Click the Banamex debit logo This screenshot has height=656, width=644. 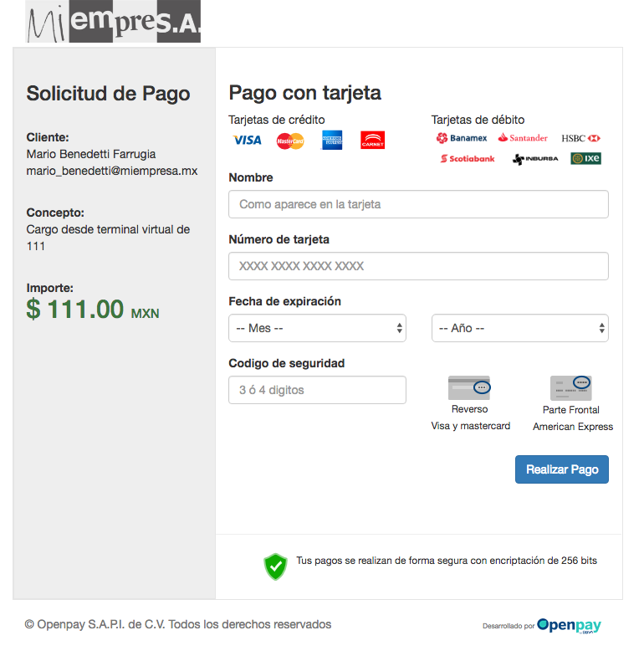(x=462, y=138)
